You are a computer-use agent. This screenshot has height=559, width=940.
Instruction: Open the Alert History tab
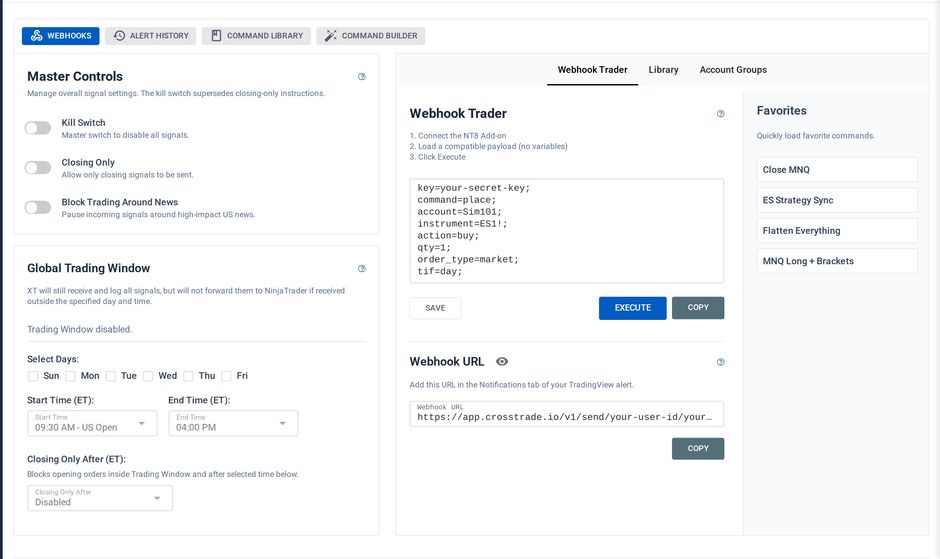pos(151,35)
